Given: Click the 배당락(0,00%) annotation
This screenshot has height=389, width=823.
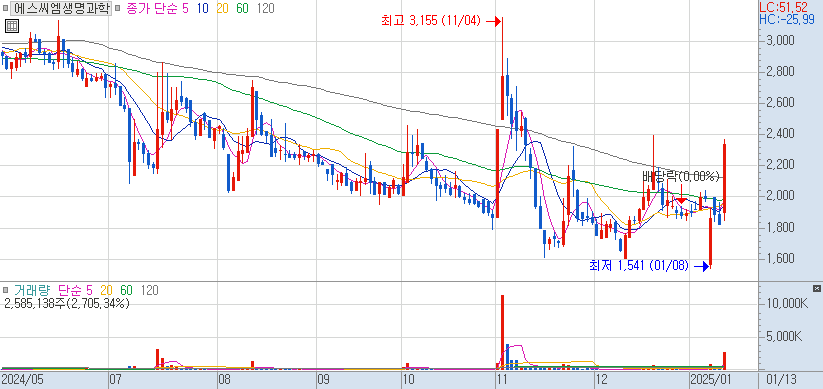Looking at the screenshot, I should (680, 176).
